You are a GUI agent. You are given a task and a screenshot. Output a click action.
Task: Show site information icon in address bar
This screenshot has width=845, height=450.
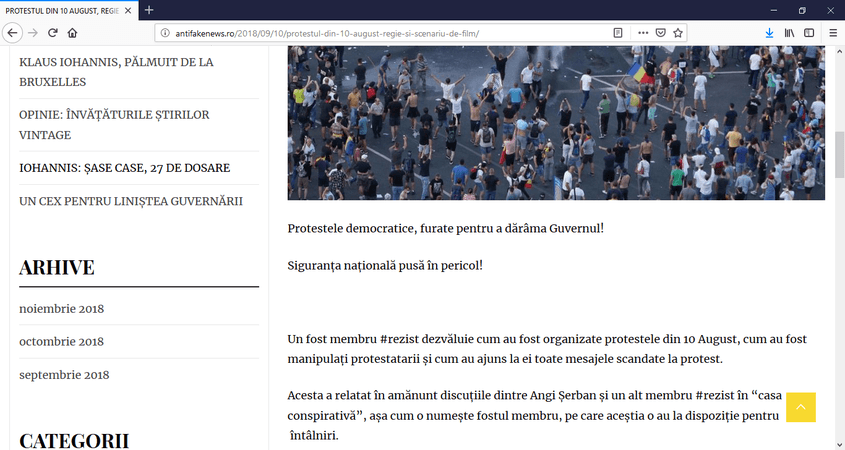pyautogui.click(x=165, y=33)
